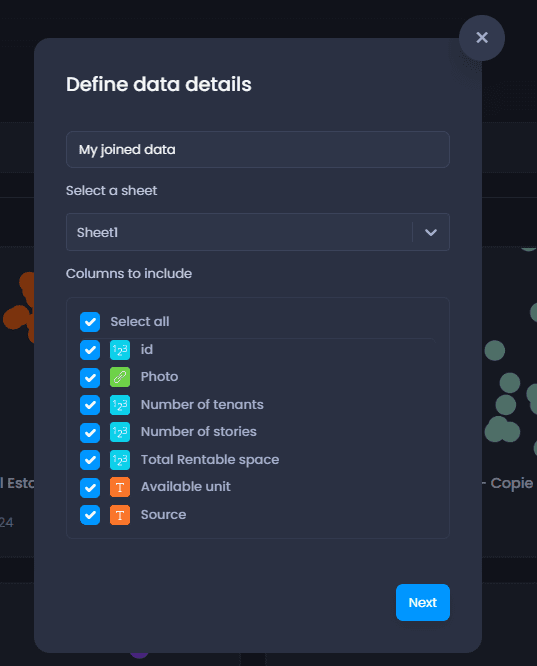Viewport: 537px width, 666px height.
Task: Uncheck Number of tenants checkbox
Action: pyautogui.click(x=90, y=405)
